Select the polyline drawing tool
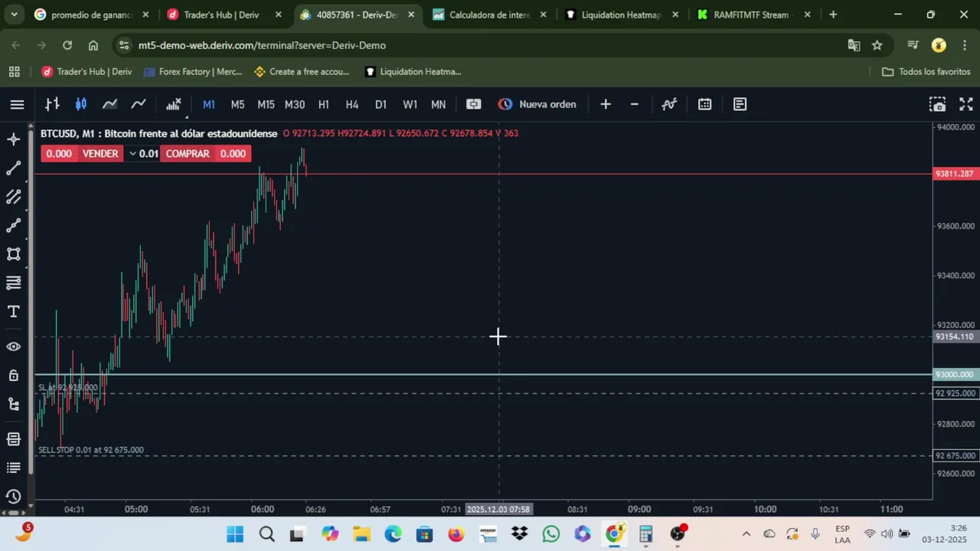Screen dimensions: 980x551 tap(14, 226)
